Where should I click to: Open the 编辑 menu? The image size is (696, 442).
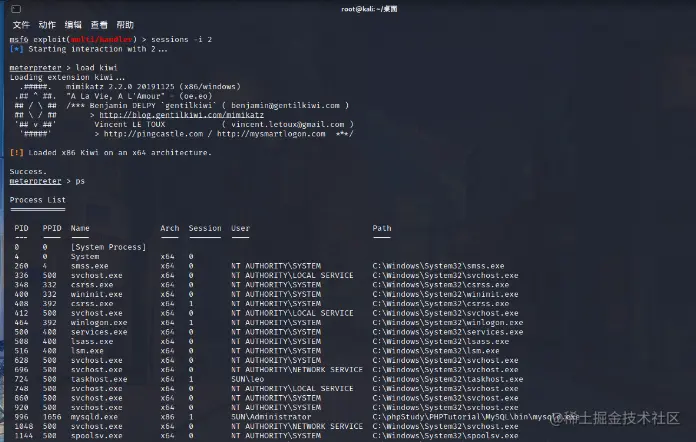pyautogui.click(x=73, y=25)
